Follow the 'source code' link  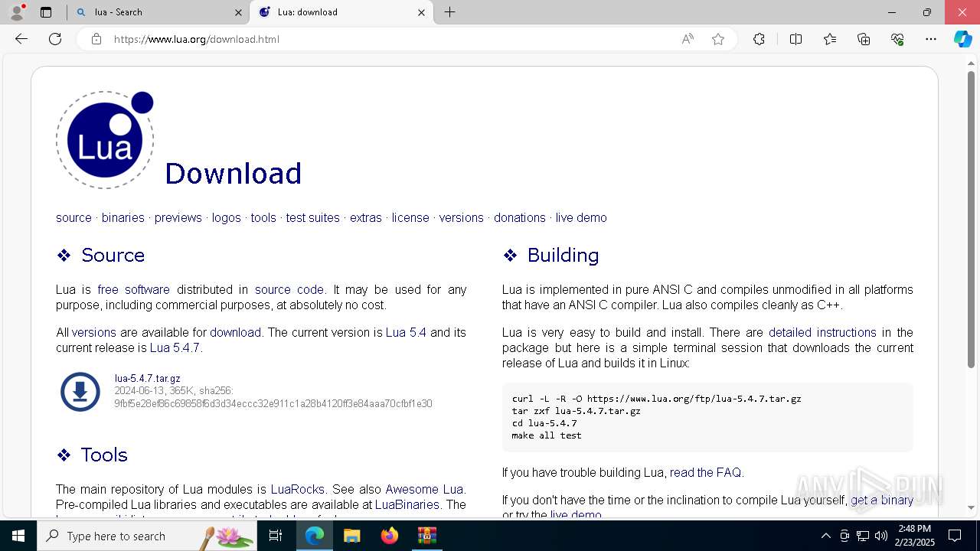click(289, 290)
